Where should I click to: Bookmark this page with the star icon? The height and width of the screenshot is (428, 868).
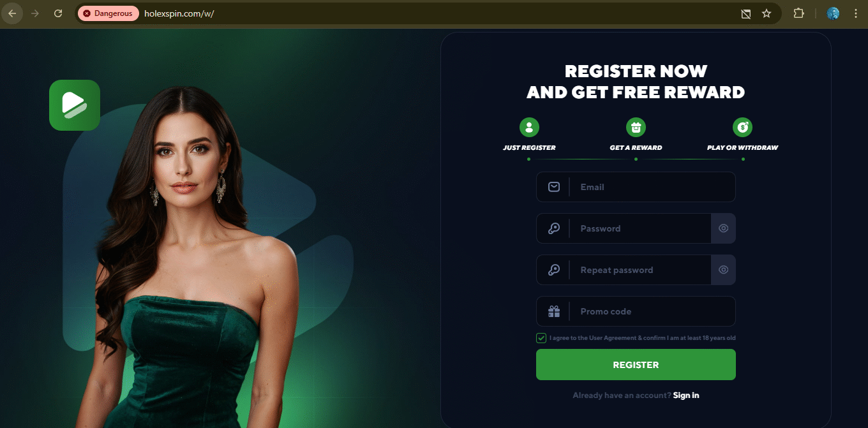pos(767,13)
